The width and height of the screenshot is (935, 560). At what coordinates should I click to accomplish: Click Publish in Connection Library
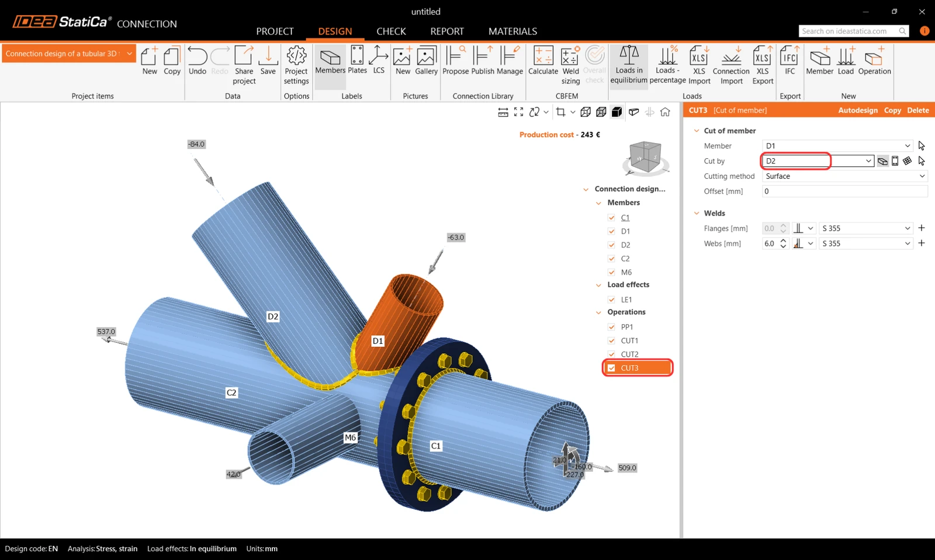pyautogui.click(x=483, y=61)
